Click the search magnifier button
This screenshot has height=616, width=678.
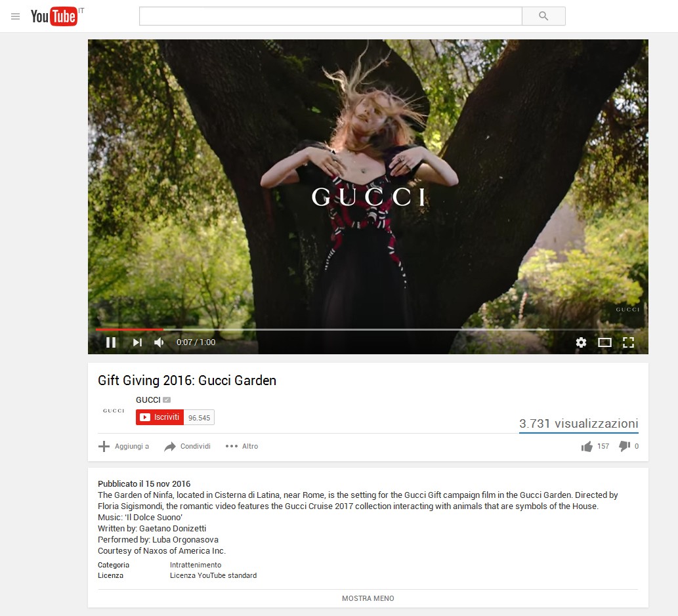543,16
